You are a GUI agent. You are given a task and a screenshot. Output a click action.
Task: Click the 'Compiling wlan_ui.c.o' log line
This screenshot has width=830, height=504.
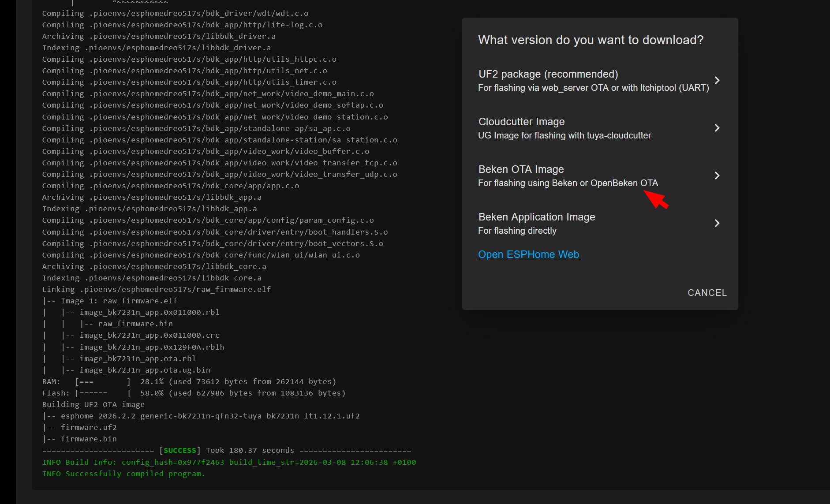click(201, 255)
